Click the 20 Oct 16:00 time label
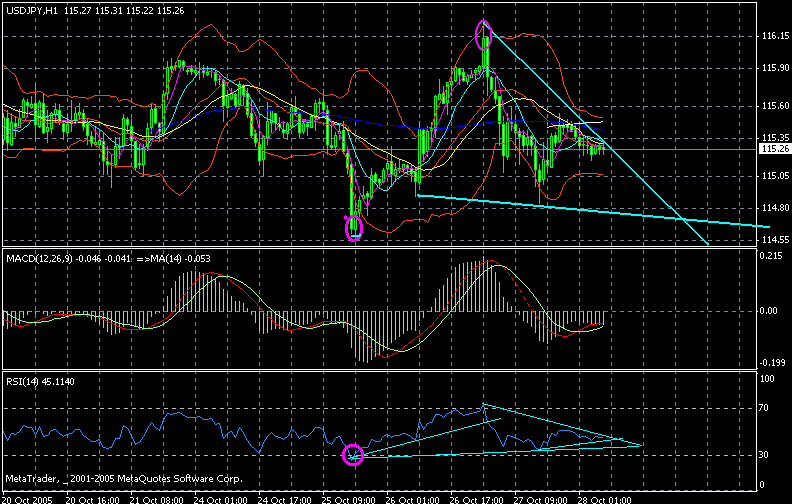The height and width of the screenshot is (504, 792). pyautogui.click(x=92, y=500)
